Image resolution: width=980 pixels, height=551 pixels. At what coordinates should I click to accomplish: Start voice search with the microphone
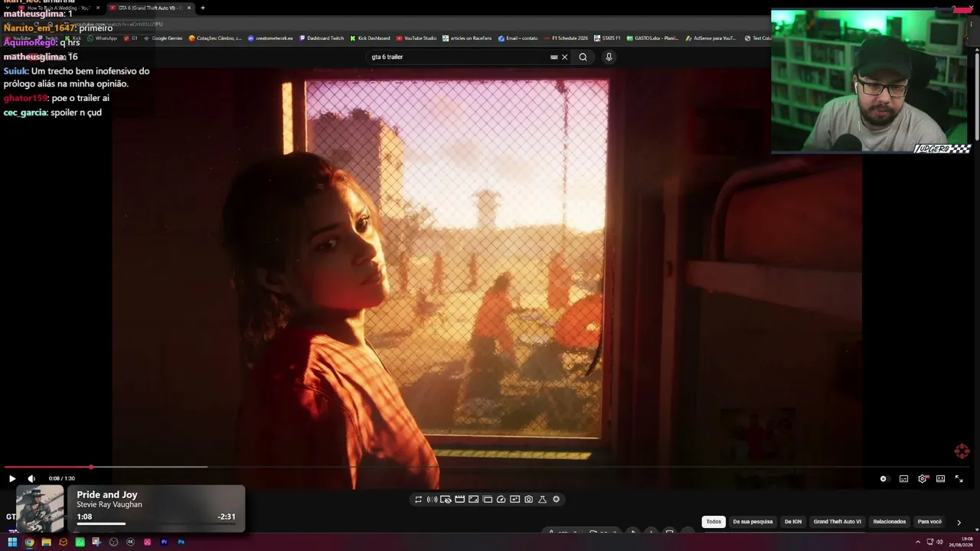click(609, 57)
